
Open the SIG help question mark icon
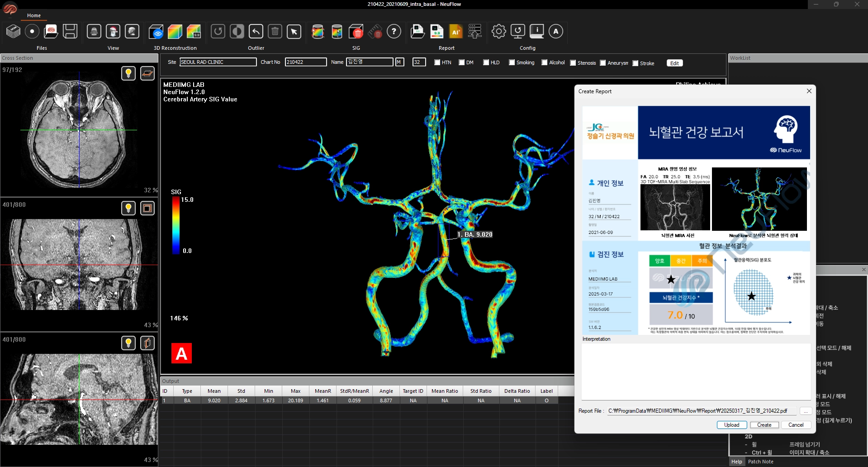point(394,32)
